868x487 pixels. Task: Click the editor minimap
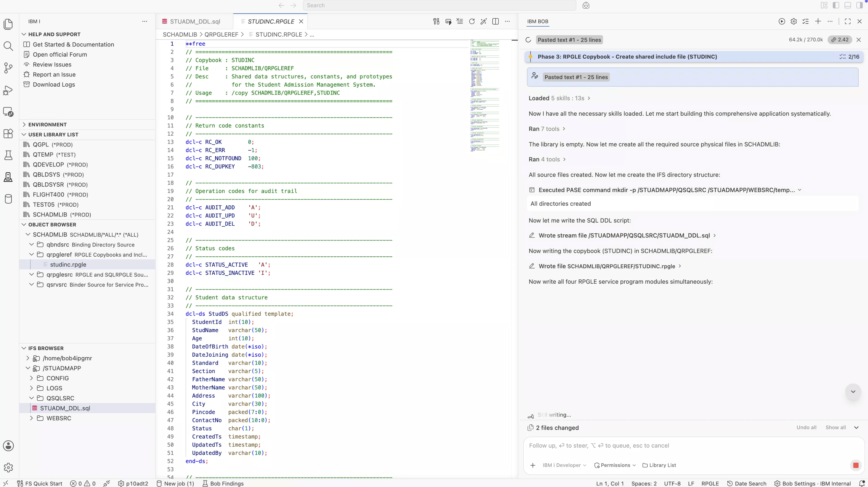click(x=484, y=96)
